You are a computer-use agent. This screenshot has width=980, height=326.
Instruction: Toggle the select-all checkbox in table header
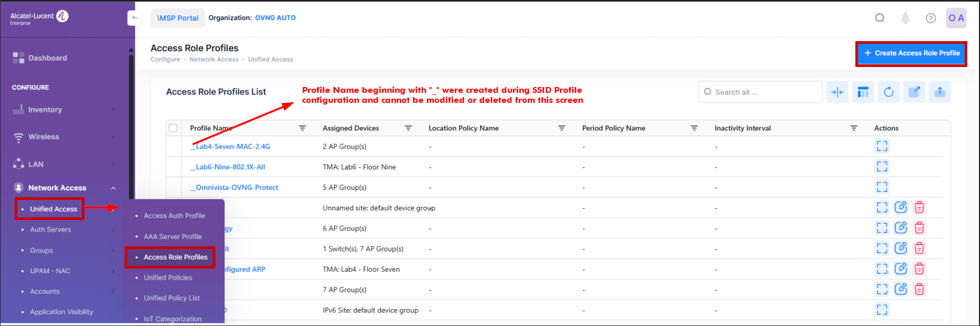[173, 128]
